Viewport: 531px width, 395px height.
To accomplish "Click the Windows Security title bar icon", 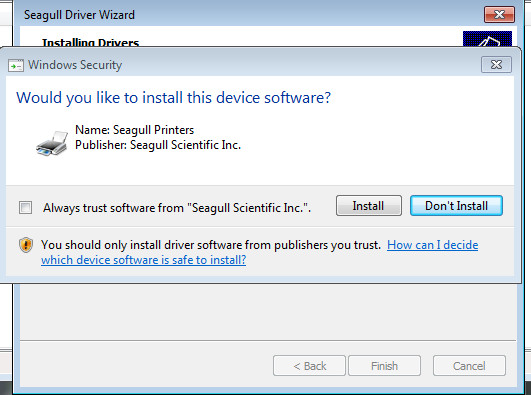I will pyautogui.click(x=16, y=65).
